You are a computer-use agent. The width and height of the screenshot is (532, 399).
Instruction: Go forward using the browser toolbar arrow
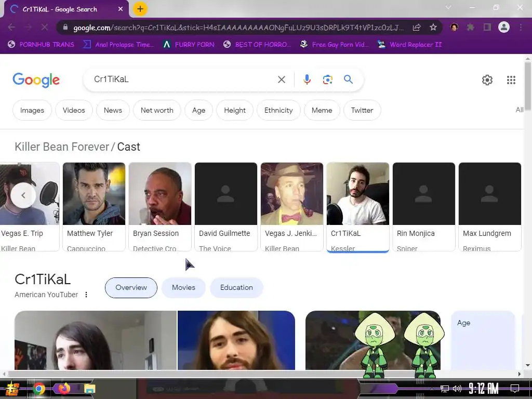point(28,27)
